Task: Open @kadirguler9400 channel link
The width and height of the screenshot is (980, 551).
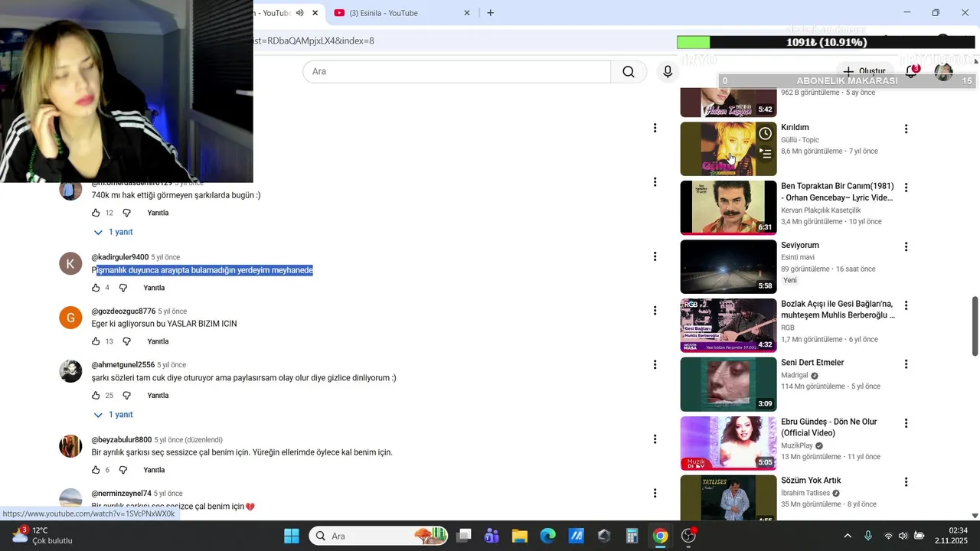Action: click(x=120, y=257)
